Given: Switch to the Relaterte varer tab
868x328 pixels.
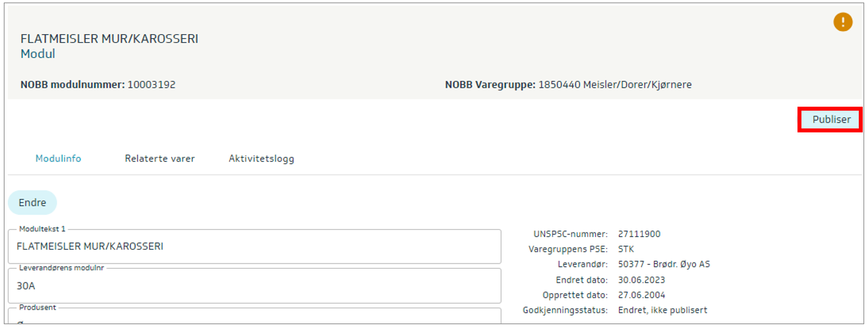Looking at the screenshot, I should click(x=159, y=159).
